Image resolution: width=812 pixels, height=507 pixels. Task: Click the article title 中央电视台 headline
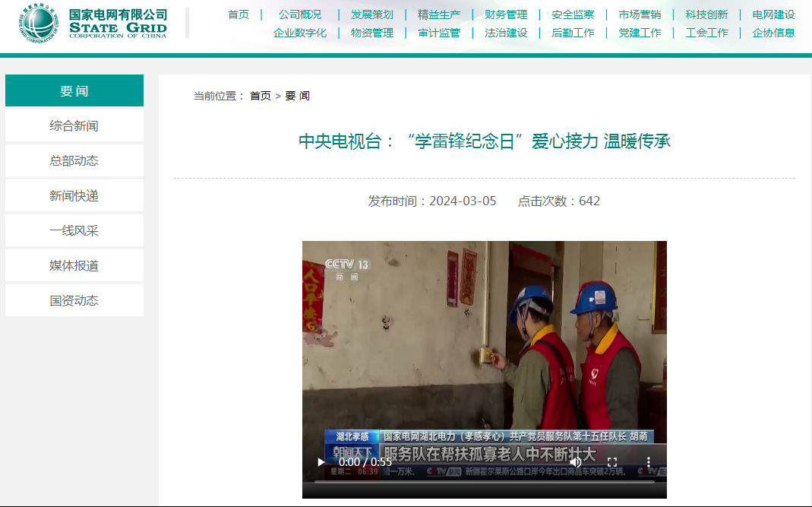484,141
